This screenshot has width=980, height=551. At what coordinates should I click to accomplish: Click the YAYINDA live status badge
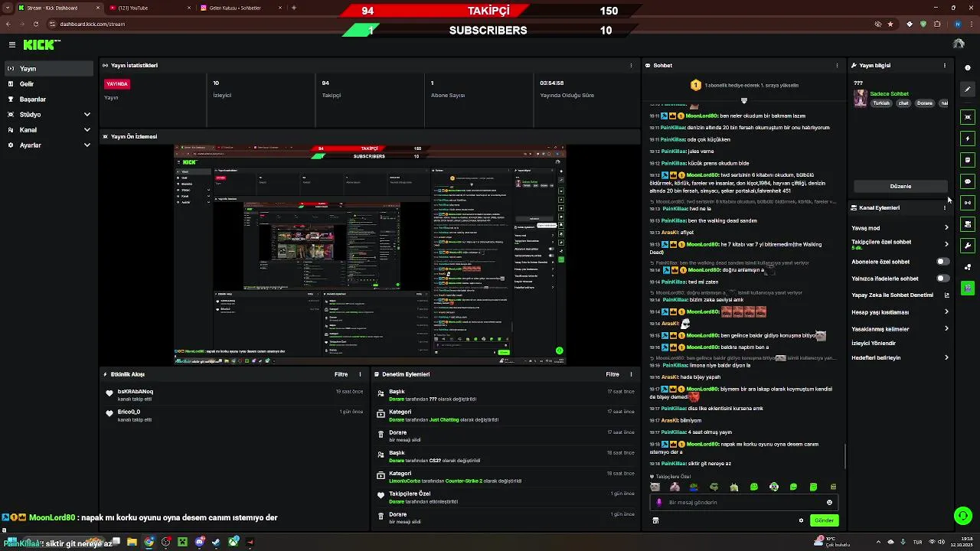(117, 84)
